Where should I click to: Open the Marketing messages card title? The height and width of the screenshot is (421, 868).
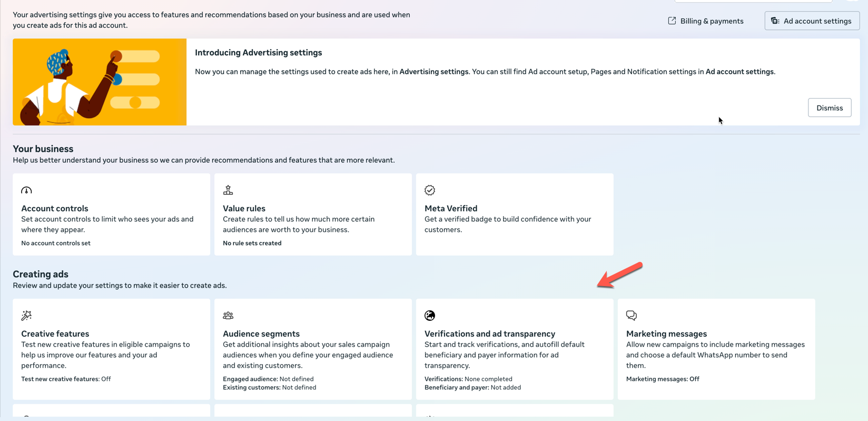coord(666,334)
